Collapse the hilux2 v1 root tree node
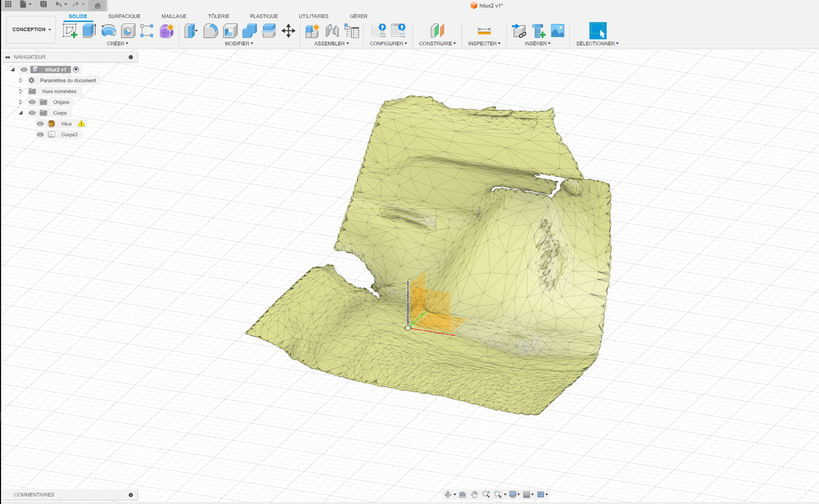Image resolution: width=819 pixels, height=504 pixels. pyautogui.click(x=13, y=70)
